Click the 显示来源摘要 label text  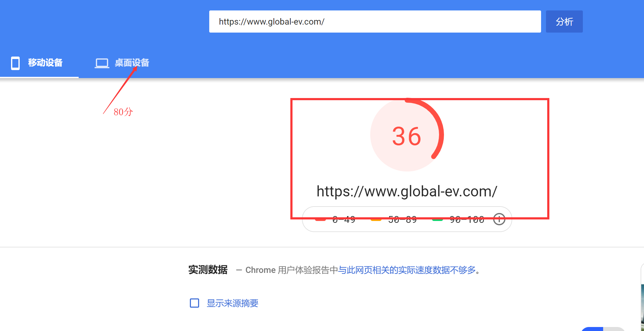click(x=232, y=303)
